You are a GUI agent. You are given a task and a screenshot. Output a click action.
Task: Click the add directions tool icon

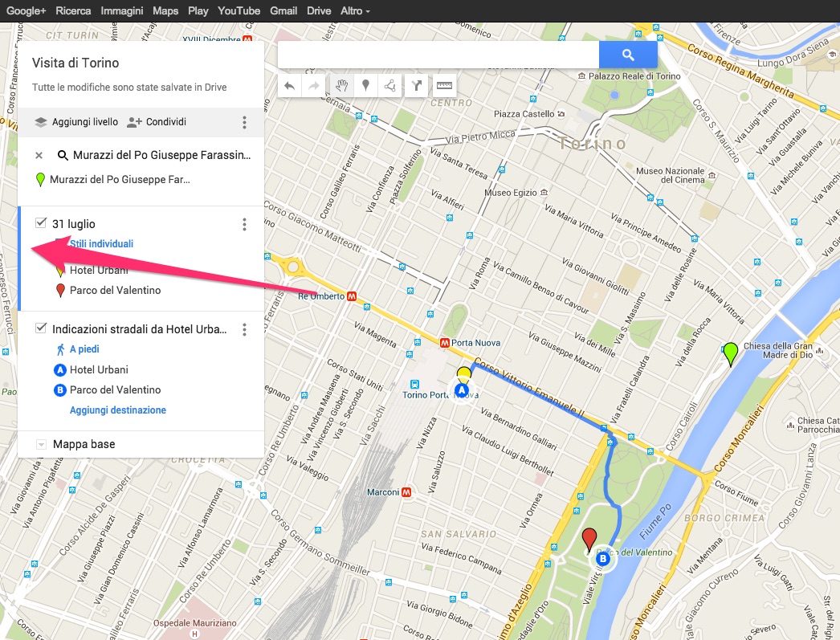tap(416, 86)
